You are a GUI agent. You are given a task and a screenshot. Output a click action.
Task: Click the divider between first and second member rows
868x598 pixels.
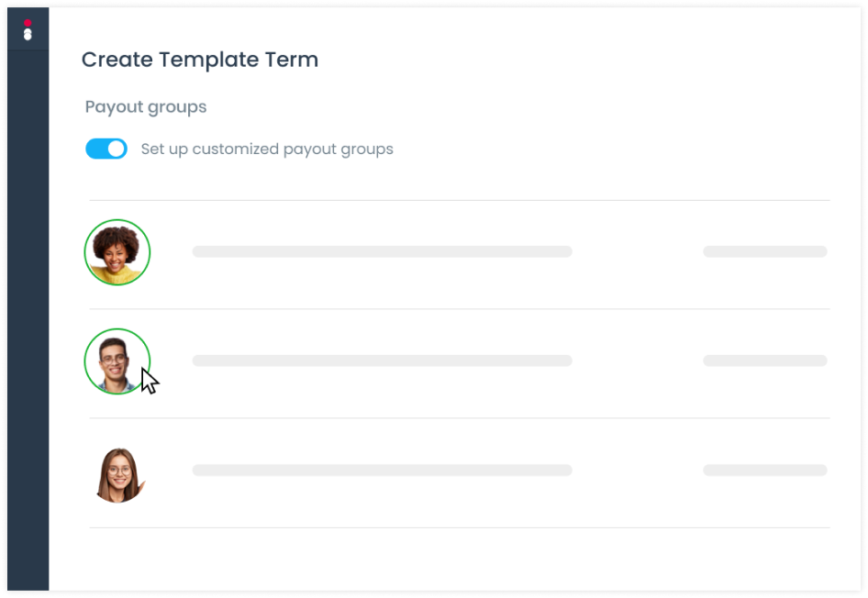[459, 309]
